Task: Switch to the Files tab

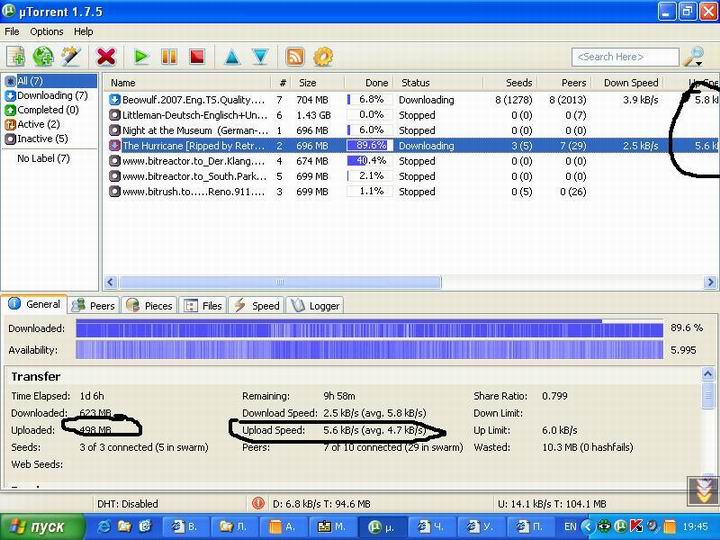Action: pyautogui.click(x=202, y=306)
